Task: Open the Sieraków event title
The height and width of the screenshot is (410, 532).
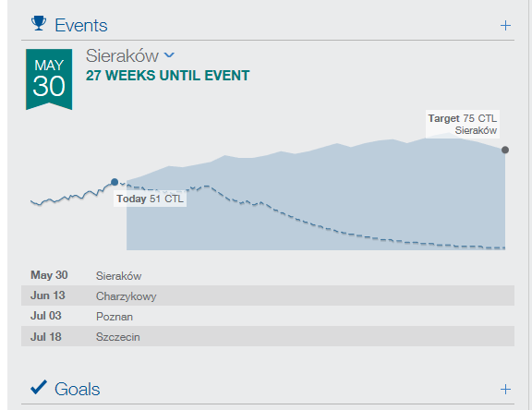Action: pyautogui.click(x=122, y=55)
